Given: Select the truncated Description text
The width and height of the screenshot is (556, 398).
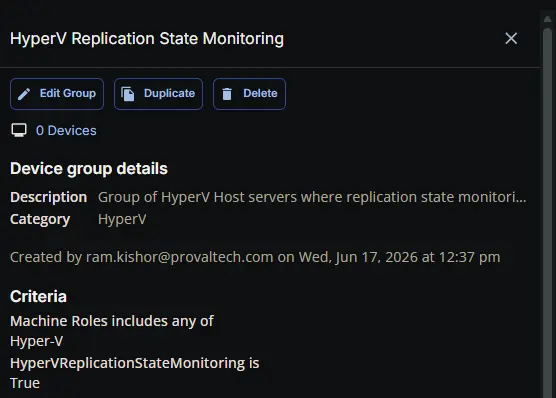Looking at the screenshot, I should click(x=312, y=197).
